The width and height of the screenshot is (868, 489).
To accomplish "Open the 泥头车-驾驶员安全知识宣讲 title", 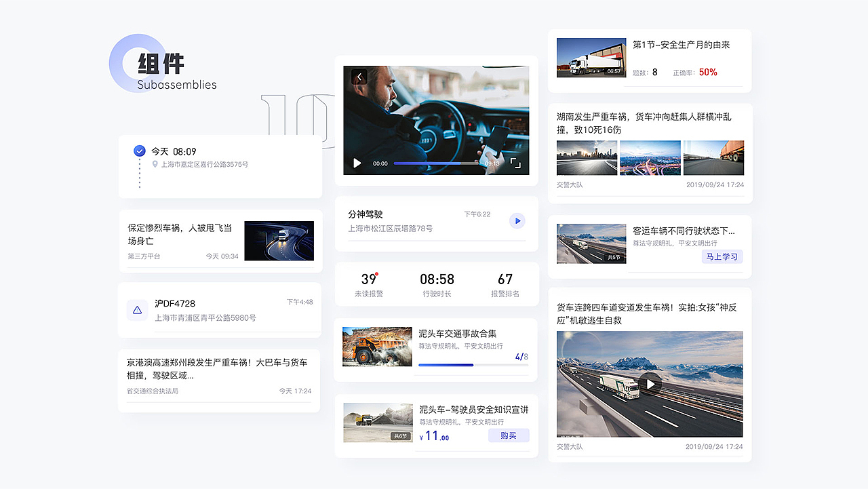I will point(473,410).
